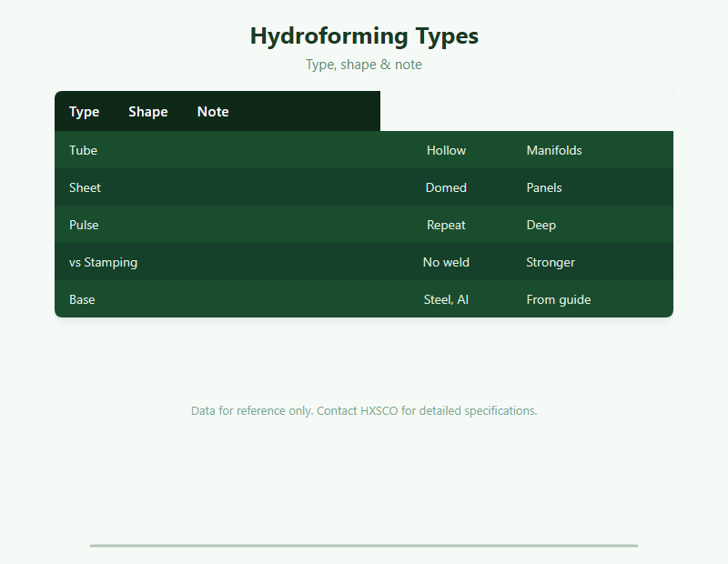Image resolution: width=728 pixels, height=564 pixels.
Task: Click the Deep note cell
Action: pos(541,225)
